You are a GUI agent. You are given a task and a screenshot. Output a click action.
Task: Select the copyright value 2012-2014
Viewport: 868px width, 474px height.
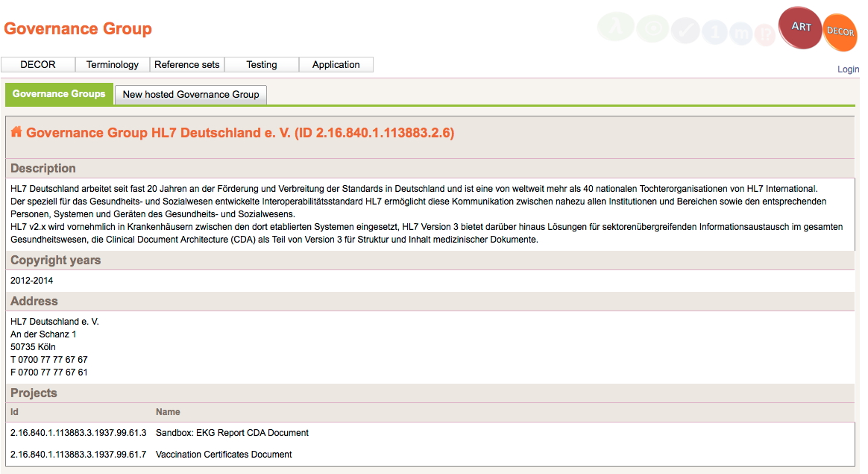(x=31, y=281)
